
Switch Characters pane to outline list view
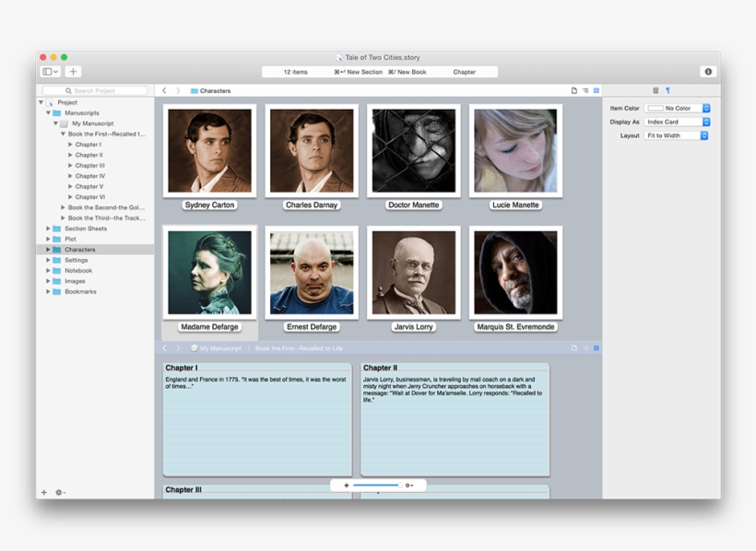coord(585,90)
